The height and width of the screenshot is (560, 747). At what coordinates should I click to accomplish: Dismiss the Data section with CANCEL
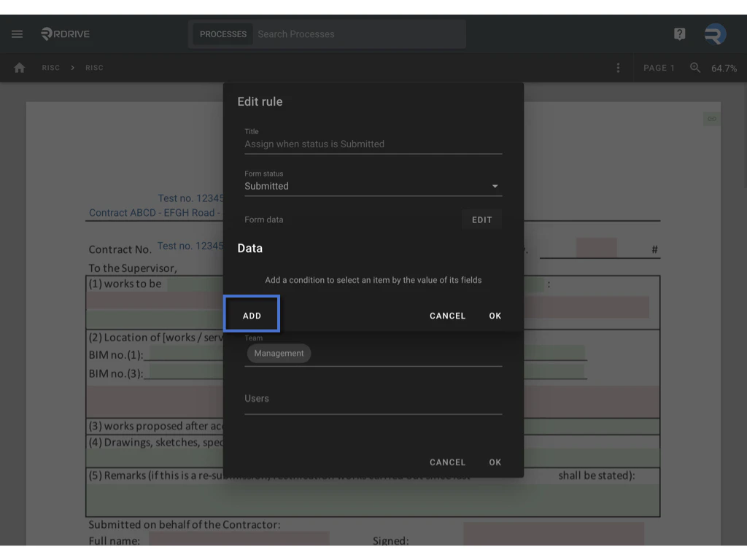pos(447,316)
